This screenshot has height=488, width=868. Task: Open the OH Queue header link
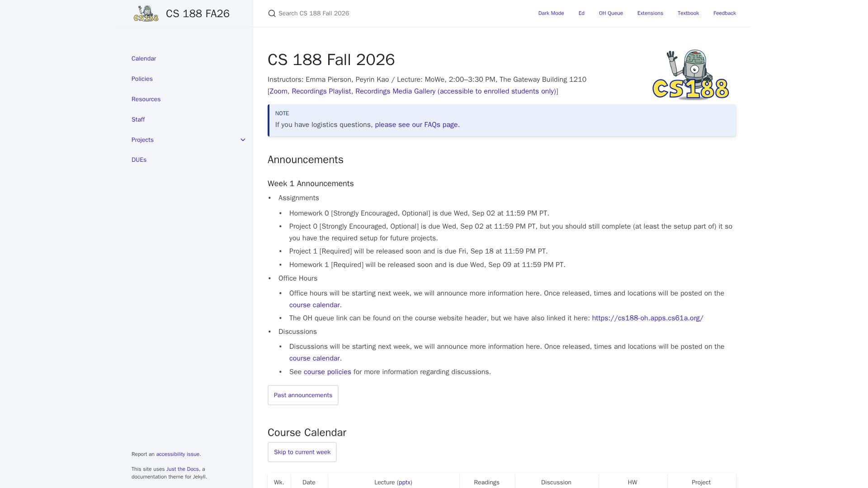tap(611, 13)
